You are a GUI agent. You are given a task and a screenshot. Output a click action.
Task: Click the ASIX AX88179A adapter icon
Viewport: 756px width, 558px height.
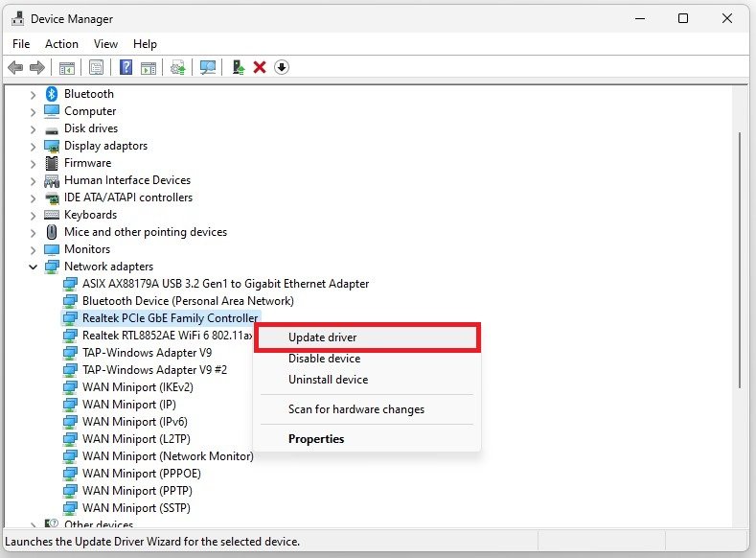70,284
